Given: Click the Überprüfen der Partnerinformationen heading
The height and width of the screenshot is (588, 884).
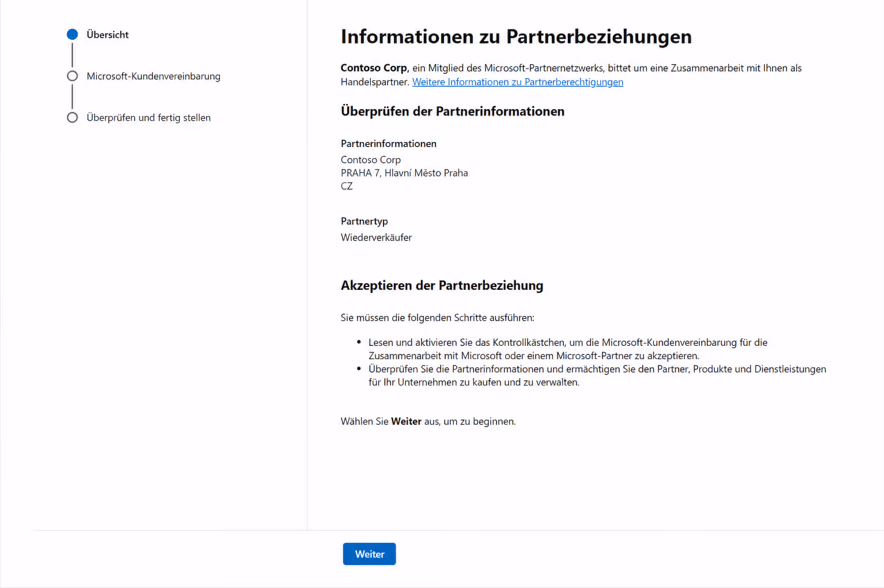Looking at the screenshot, I should click(x=452, y=111).
